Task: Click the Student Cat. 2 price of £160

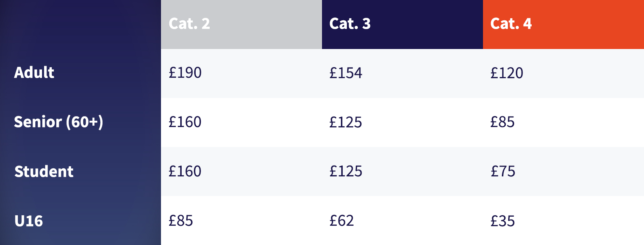Action: (185, 171)
